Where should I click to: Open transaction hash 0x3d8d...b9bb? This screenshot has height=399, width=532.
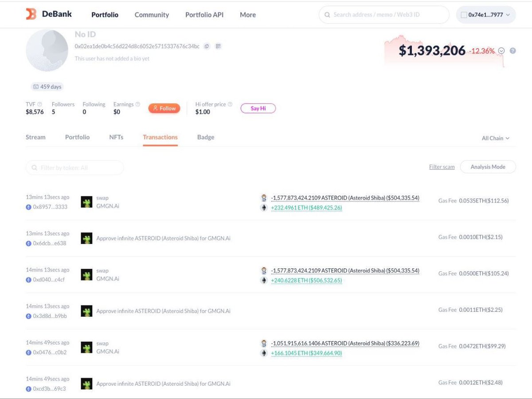pos(50,316)
